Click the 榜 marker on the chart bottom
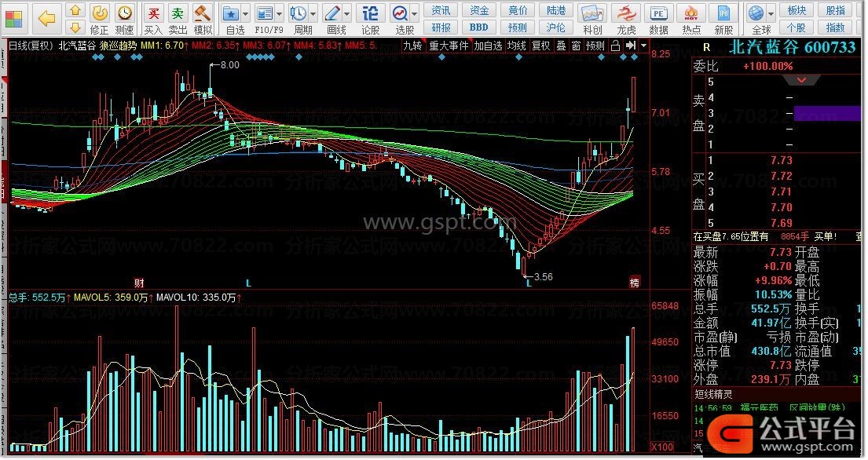The image size is (868, 460). (x=635, y=283)
